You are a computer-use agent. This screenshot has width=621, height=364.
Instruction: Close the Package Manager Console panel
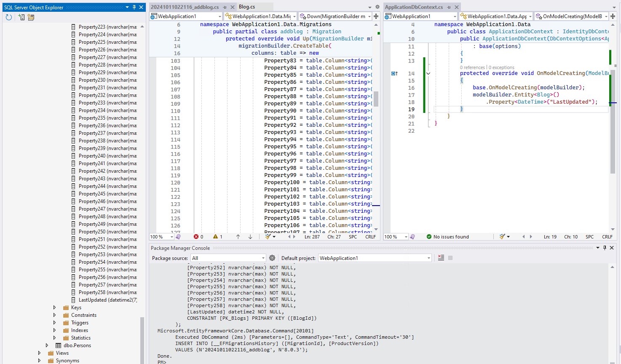coord(612,248)
